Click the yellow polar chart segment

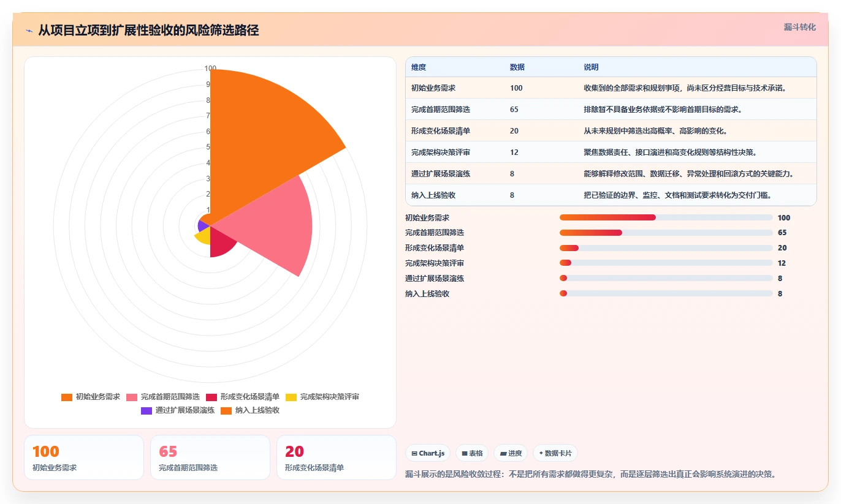[204, 235]
